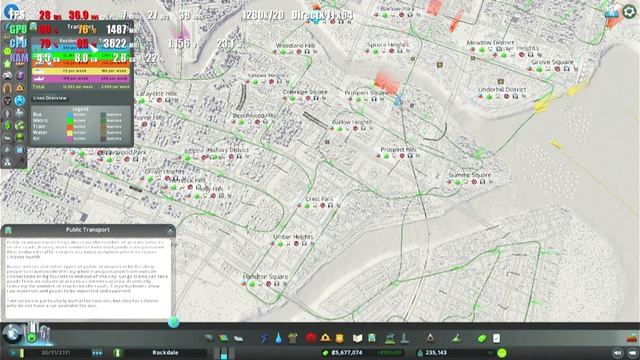This screenshot has height=360, width=640.
Task: Click the Lines Overview button
Action: [x=50, y=98]
